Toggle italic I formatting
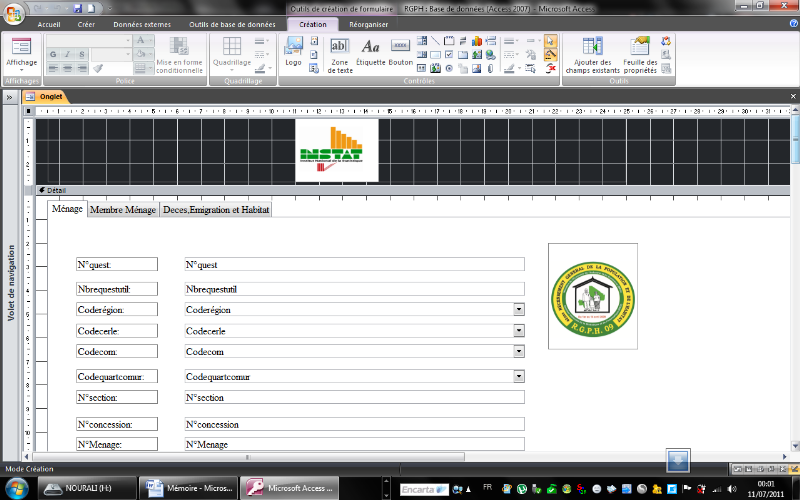 point(67,54)
